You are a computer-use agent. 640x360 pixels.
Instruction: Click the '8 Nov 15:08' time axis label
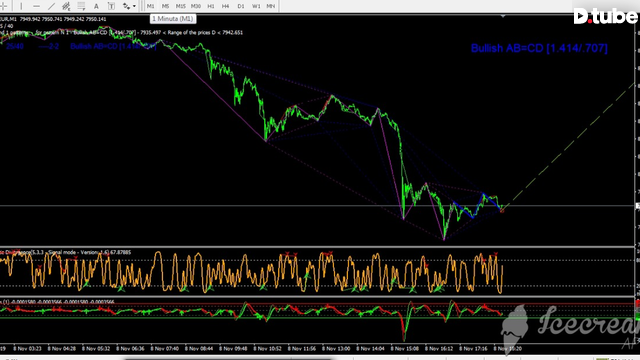pyautogui.click(x=404, y=349)
